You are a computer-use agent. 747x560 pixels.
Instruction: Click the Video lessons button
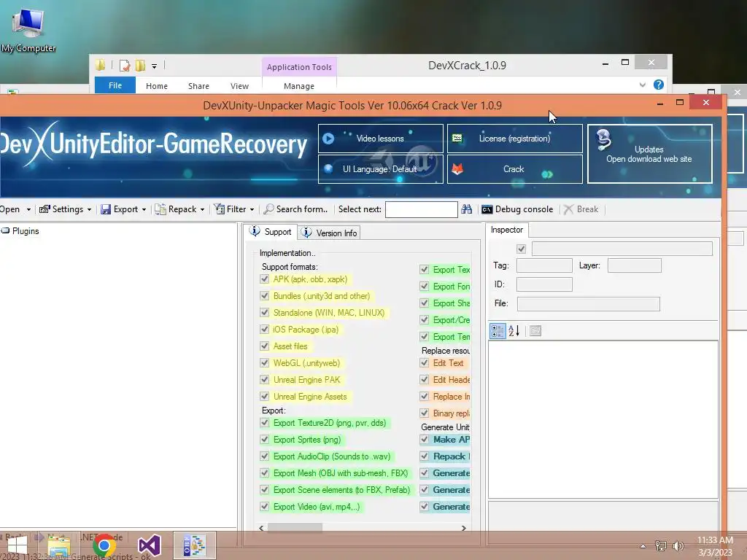tap(381, 139)
